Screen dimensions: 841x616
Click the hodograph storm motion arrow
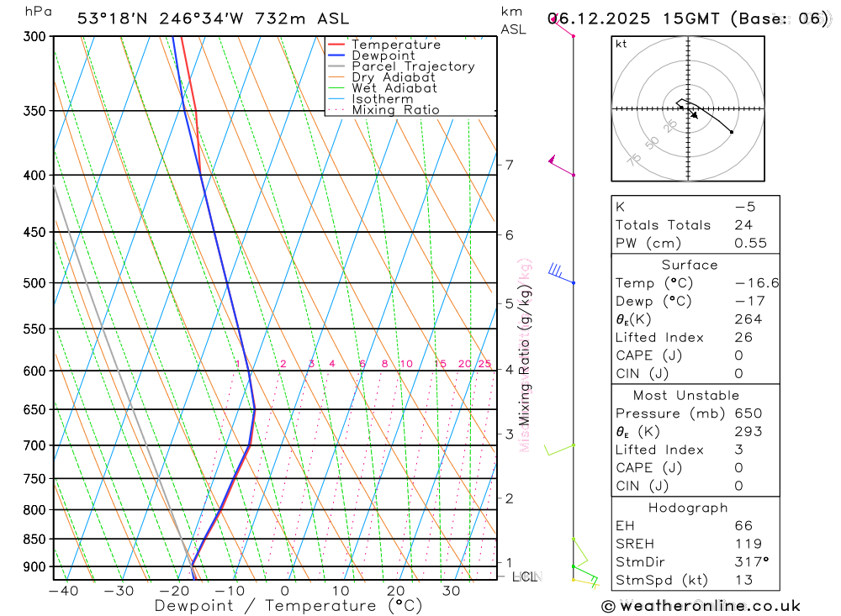pyautogui.click(x=694, y=115)
